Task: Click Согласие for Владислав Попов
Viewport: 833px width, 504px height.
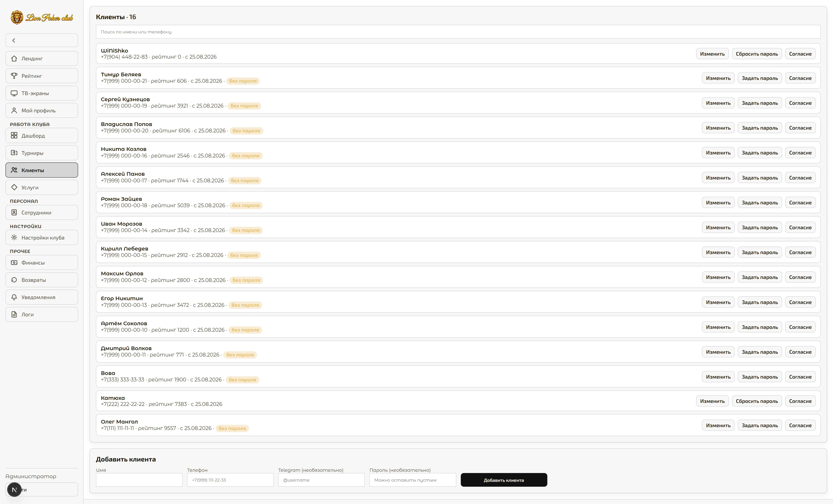Action: pyautogui.click(x=800, y=128)
